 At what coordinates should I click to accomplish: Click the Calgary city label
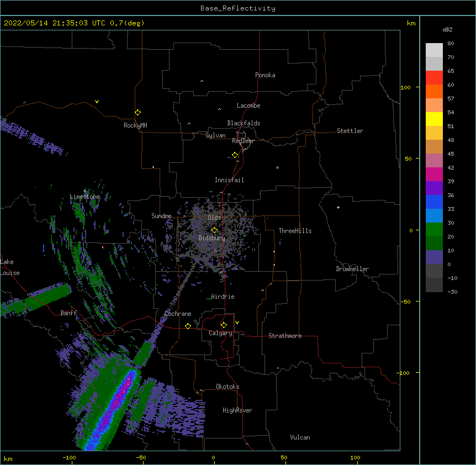(220, 333)
